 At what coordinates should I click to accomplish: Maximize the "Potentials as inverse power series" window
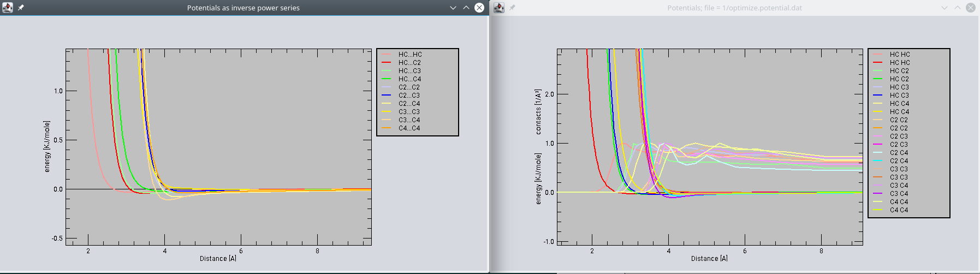pyautogui.click(x=466, y=8)
